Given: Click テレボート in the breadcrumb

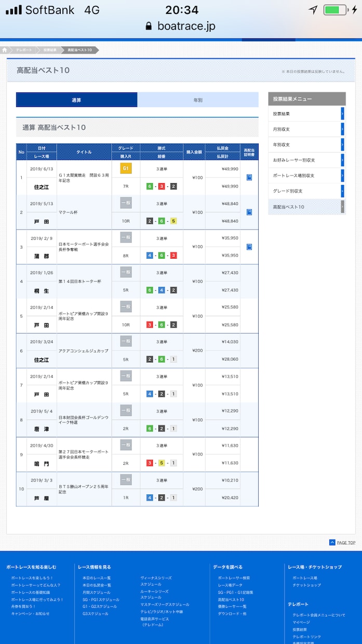Looking at the screenshot, I should click(x=23, y=50).
